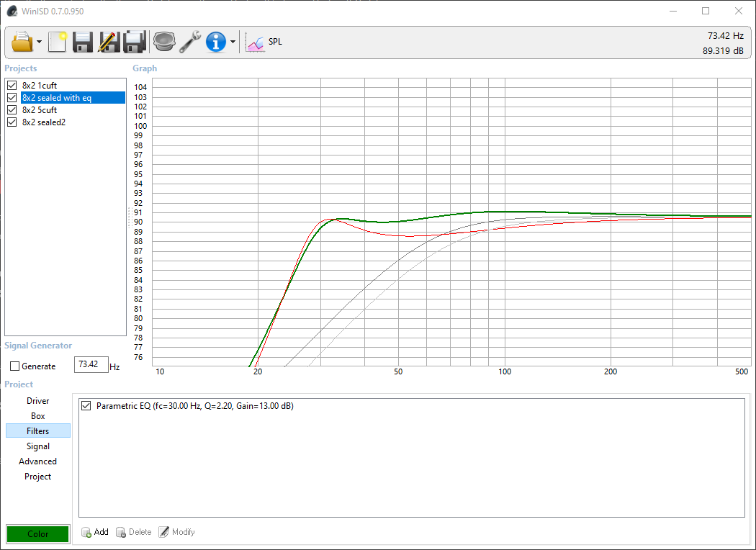This screenshot has width=756, height=550.
Task: Select the 8x2 1cuft project name
Action: [40, 86]
